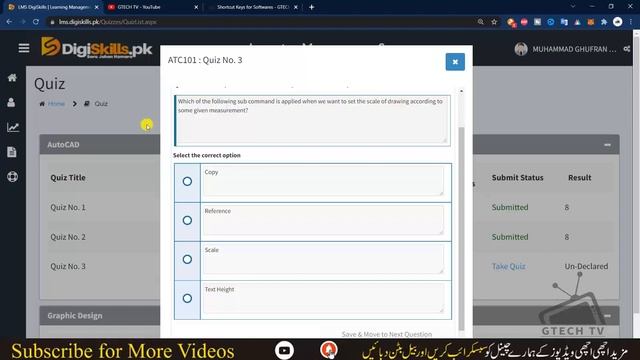This screenshot has width=640, height=360.
Task: Click the user avatar of Muhammad Ghufran
Action: [521, 49]
